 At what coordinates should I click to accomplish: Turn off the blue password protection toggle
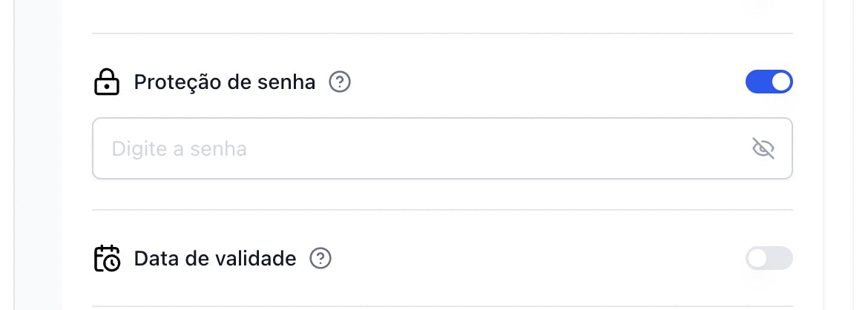[x=769, y=82]
